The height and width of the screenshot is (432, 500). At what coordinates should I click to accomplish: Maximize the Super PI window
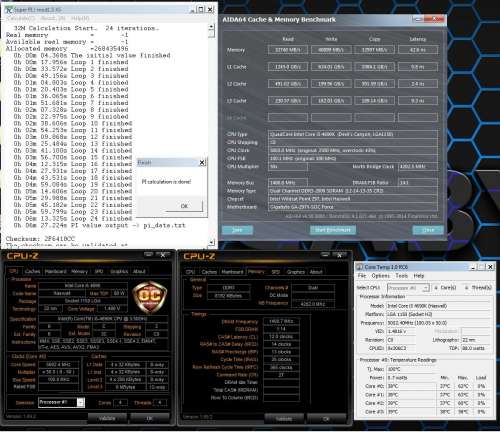[201, 9]
